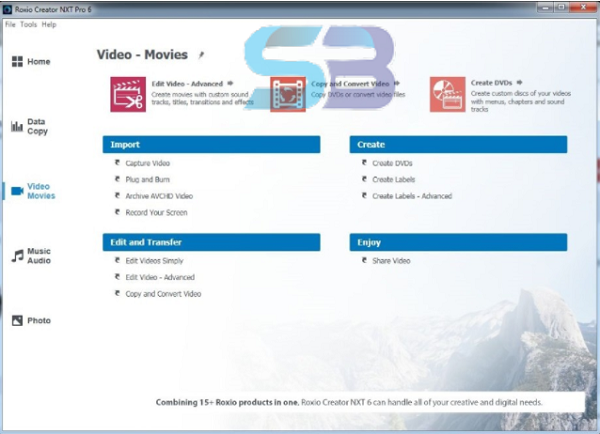Close the Roxio Creator window
Screen dimensions: 600x434
583,7
